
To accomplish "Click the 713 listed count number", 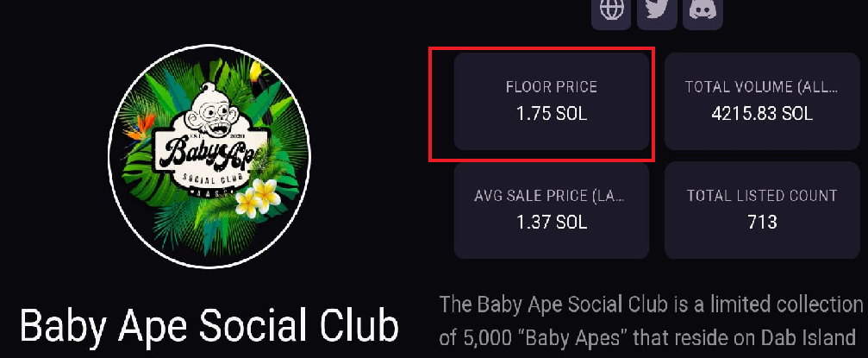I will click(762, 223).
